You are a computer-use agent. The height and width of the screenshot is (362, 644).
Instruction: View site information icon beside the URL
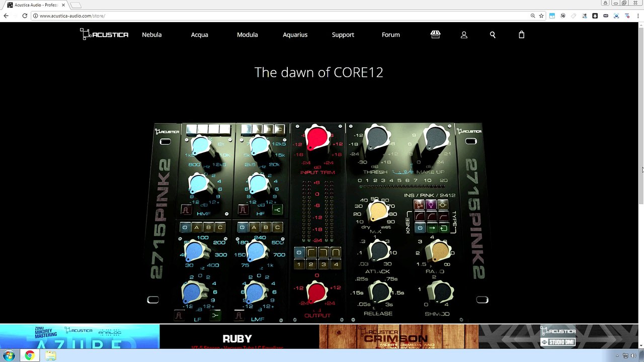pyautogui.click(x=35, y=16)
